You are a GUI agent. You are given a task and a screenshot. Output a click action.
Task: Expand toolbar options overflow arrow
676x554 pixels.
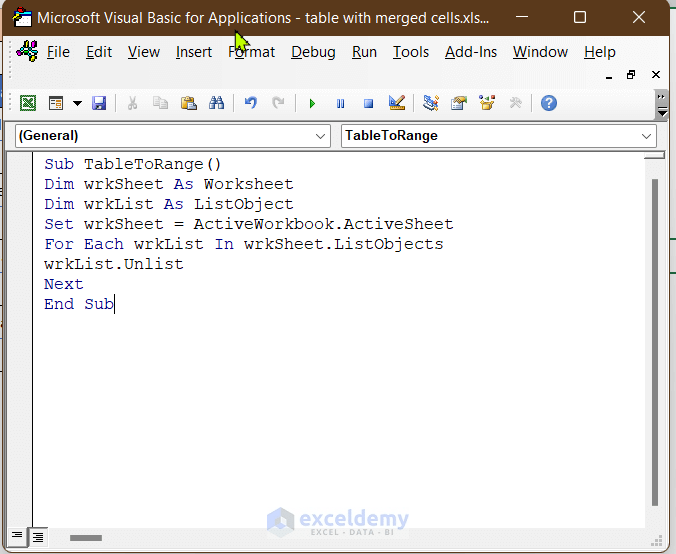[x=662, y=104]
